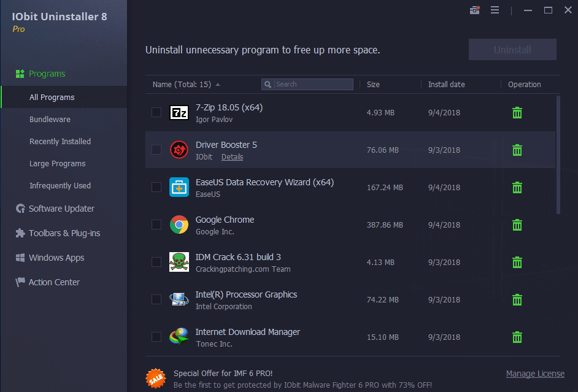578x392 pixels.
Task: Open the Programs section
Action: click(47, 74)
